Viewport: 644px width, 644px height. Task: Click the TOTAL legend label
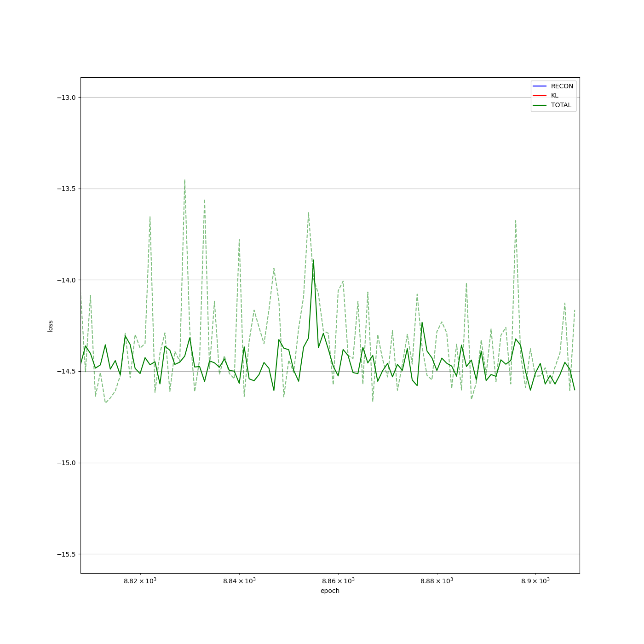click(x=561, y=105)
